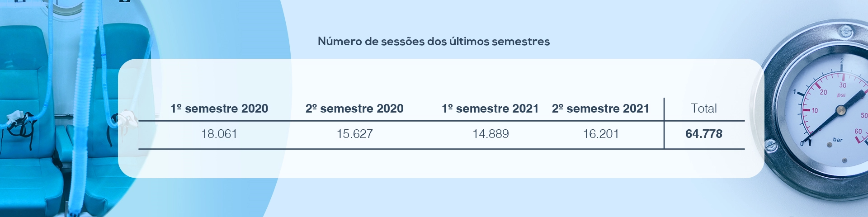The image size is (868, 217).
Task: Click the psi label on the gauge
Action: (x=841, y=95)
